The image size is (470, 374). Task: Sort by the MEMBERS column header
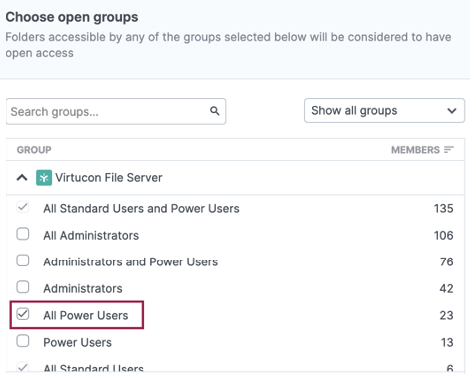[x=415, y=150]
